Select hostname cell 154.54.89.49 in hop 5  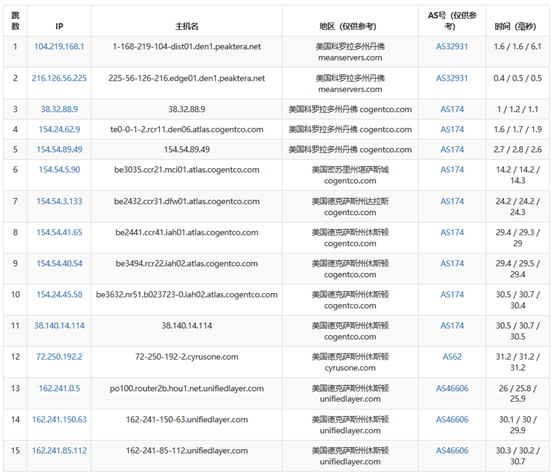pyautogui.click(x=187, y=149)
